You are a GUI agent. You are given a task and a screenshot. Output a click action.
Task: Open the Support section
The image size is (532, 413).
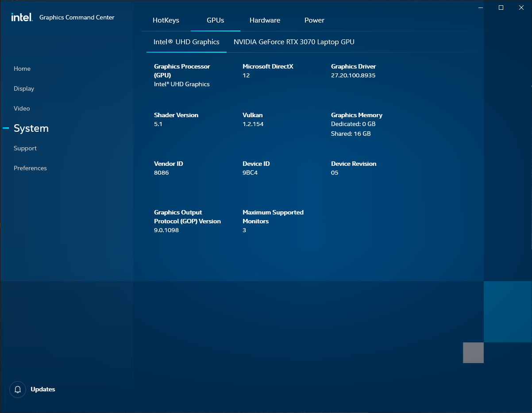25,148
